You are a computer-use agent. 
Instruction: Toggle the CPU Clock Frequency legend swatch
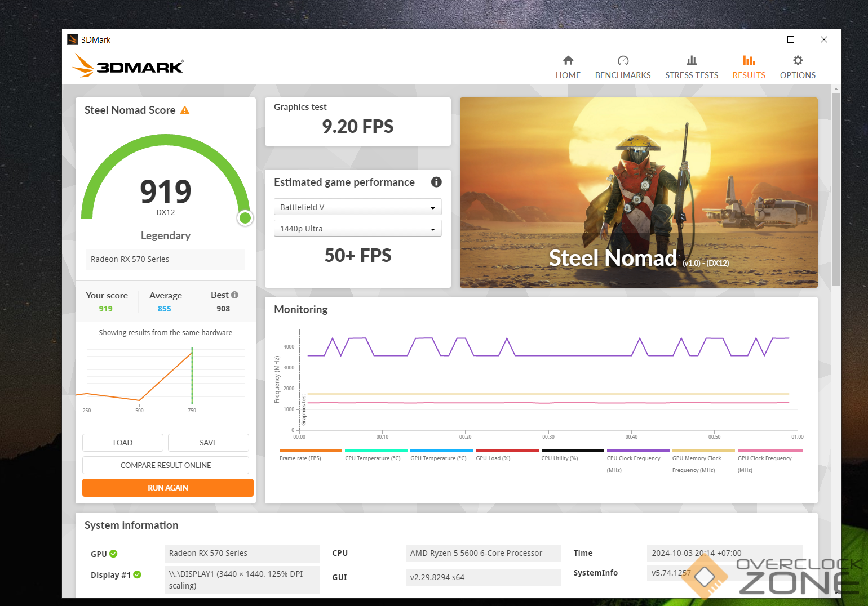tap(638, 451)
